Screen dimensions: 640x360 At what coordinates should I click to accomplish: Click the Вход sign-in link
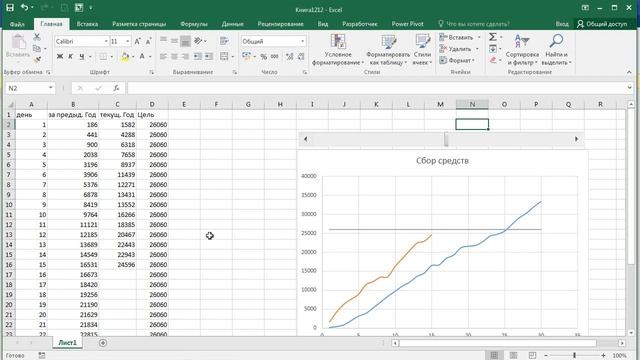coord(562,24)
